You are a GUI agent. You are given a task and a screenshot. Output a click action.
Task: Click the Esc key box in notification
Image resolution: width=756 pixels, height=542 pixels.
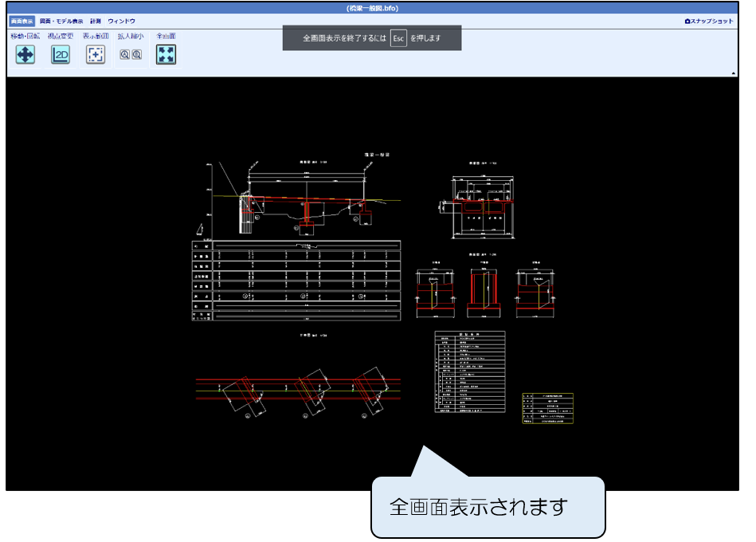coord(398,38)
